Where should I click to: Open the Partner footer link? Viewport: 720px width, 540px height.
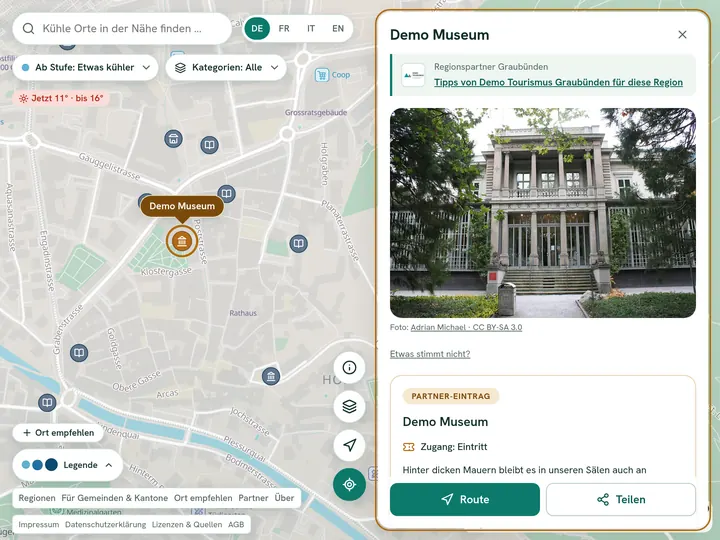point(253,498)
